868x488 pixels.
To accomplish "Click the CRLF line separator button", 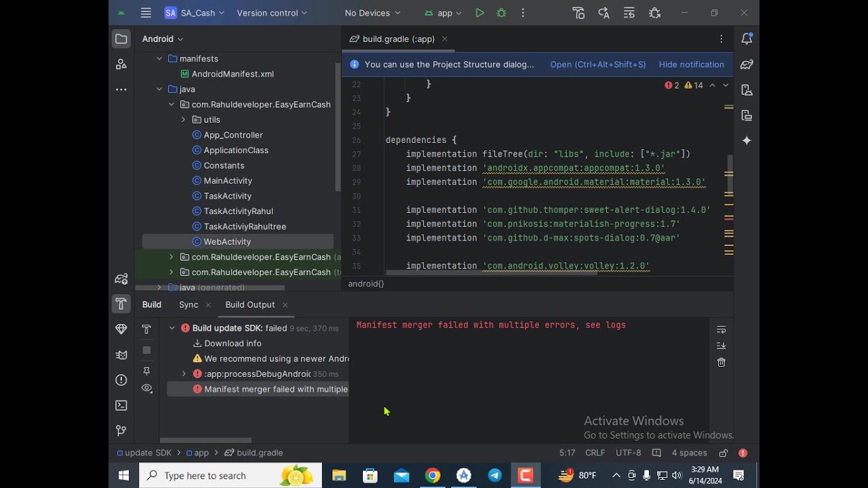I will tap(595, 453).
